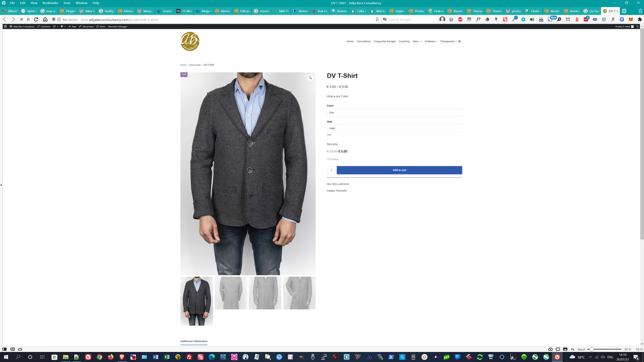Open FileZilla from the taskbar
This screenshot has width=644, height=362.
(189, 357)
